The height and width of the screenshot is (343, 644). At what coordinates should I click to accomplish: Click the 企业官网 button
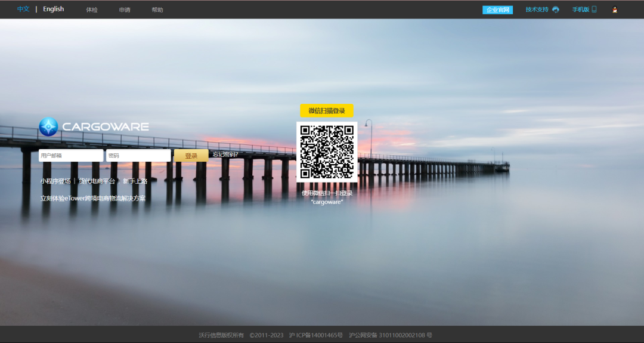point(497,10)
